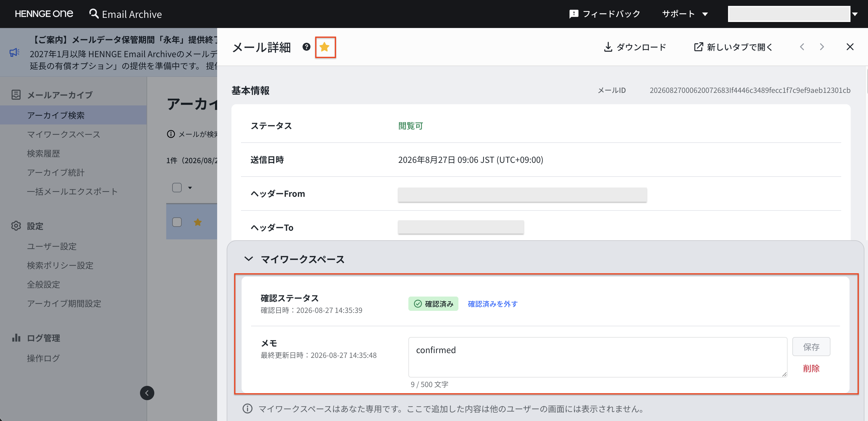Viewport: 868px width, 421px height.
Task: Click the info icon beside メールが検索 notice
Action: click(171, 134)
